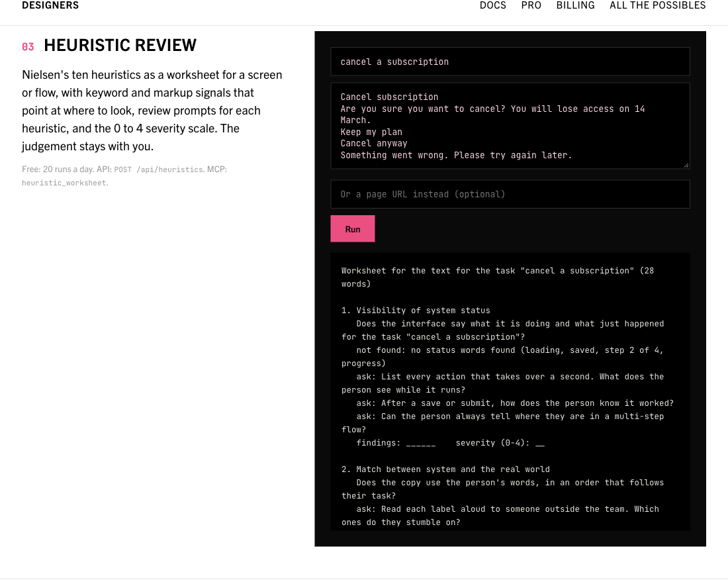Click the pink 03 section number

[28, 47]
